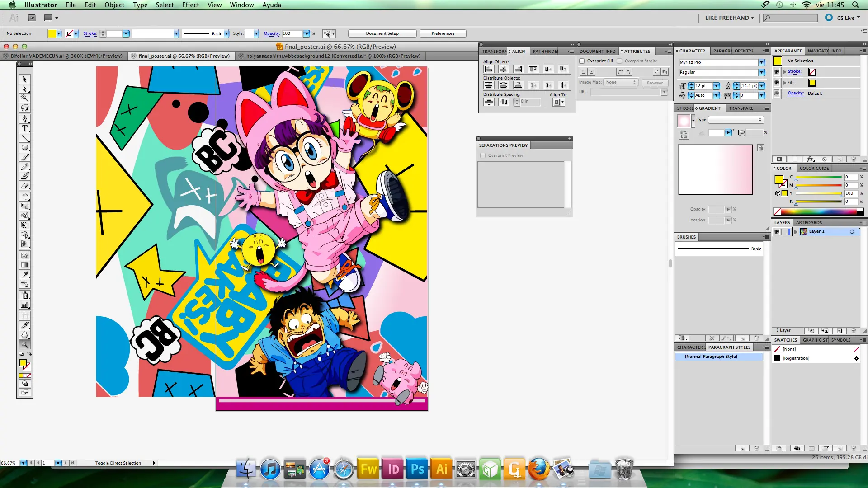Launch Firefox from the dock
Image resolution: width=868 pixels, height=488 pixels.
click(538, 469)
